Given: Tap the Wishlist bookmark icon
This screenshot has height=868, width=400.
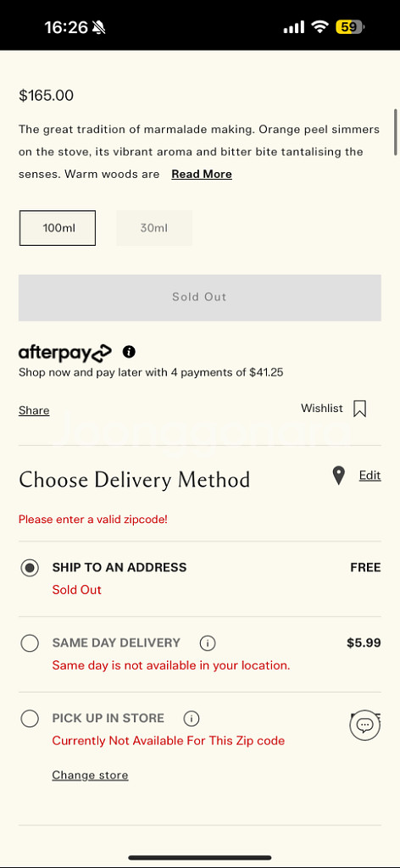Looking at the screenshot, I should (x=359, y=409).
